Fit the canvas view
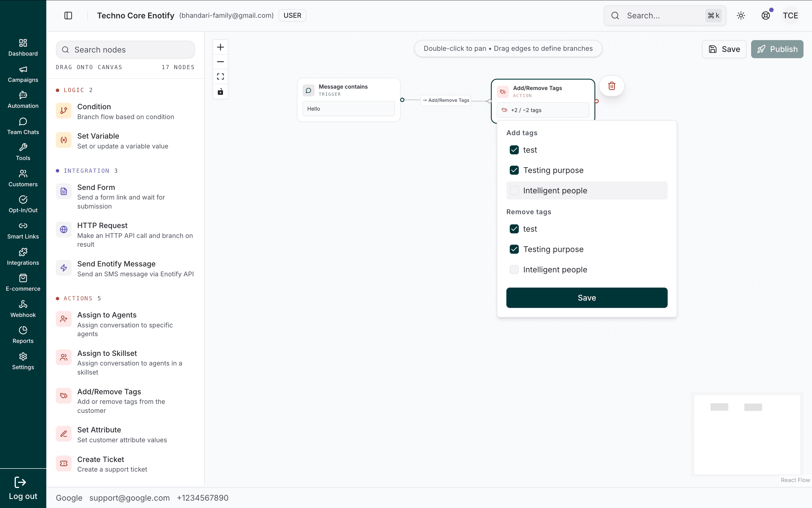 coord(220,76)
